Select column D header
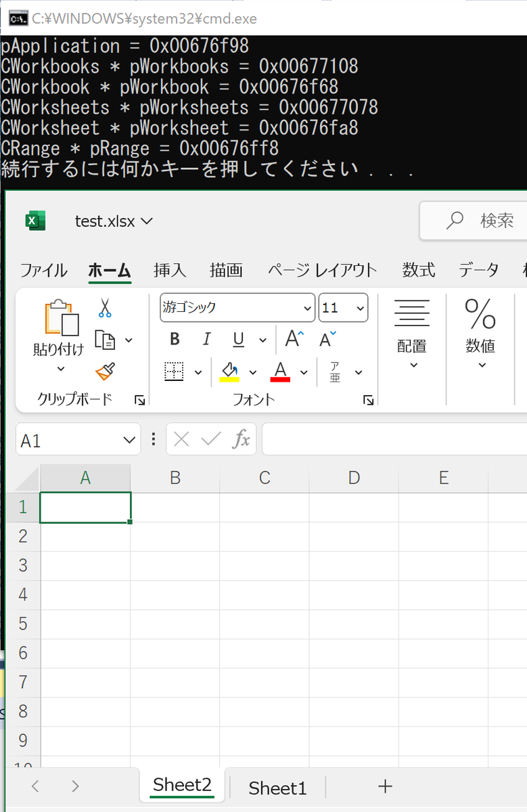 (354, 478)
